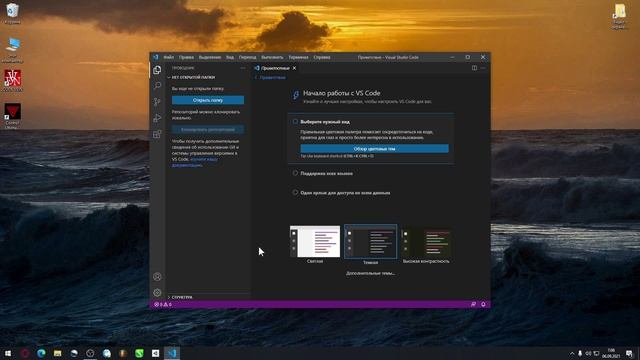Open the Переход menu

point(247,57)
